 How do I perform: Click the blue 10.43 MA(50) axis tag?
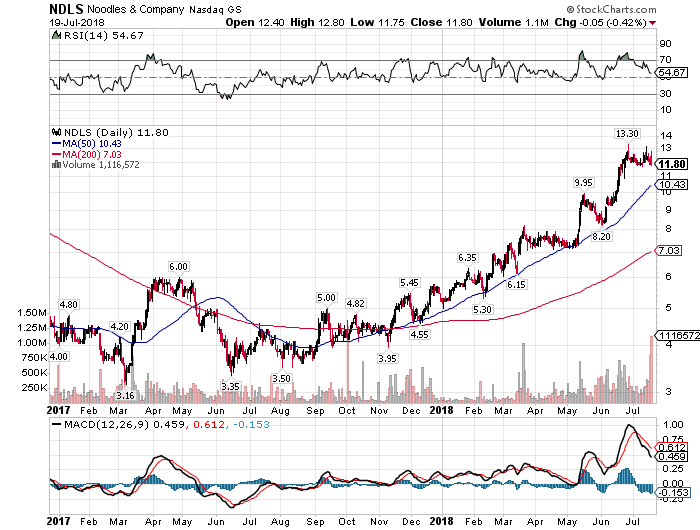click(x=672, y=184)
